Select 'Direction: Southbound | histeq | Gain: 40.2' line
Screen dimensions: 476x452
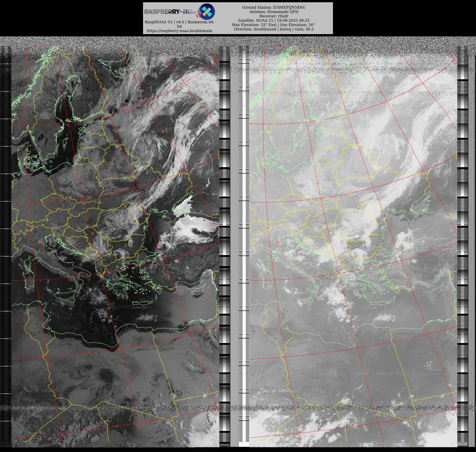(x=274, y=29)
